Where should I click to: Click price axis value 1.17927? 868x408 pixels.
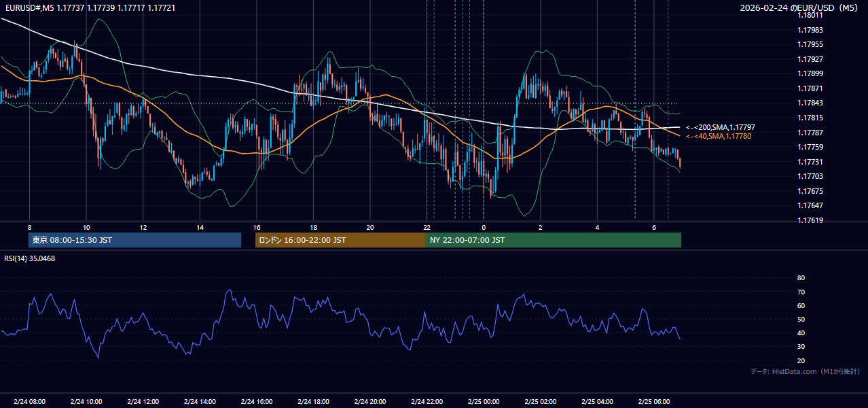pyautogui.click(x=810, y=59)
